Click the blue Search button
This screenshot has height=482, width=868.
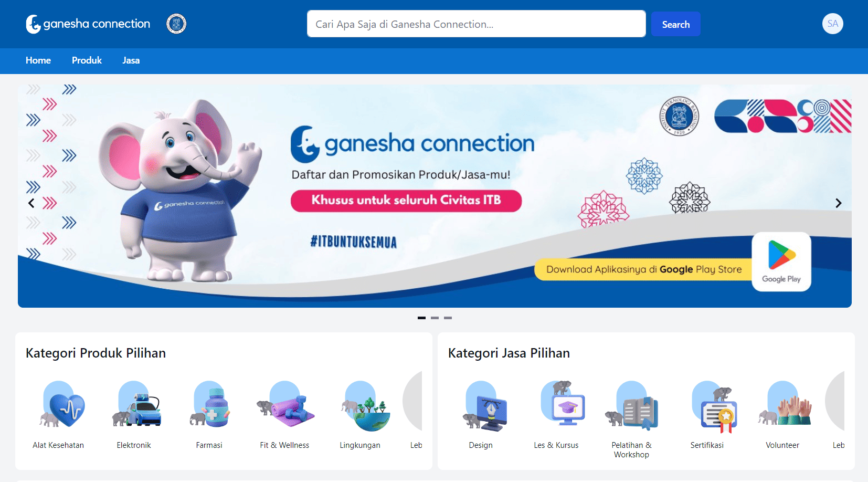coord(676,24)
